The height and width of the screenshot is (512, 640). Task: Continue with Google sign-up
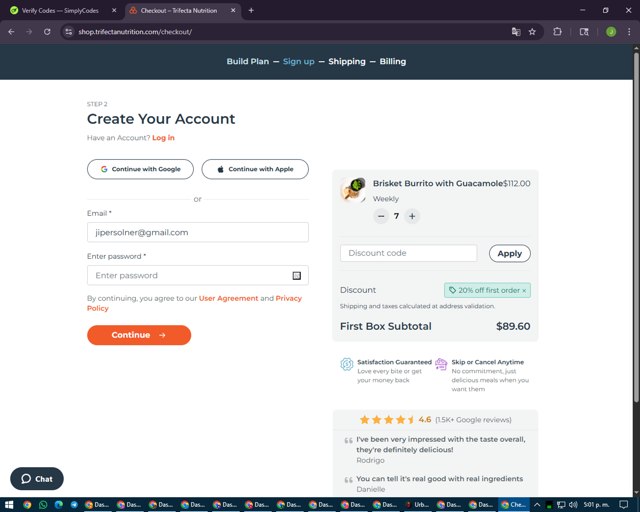point(140,169)
